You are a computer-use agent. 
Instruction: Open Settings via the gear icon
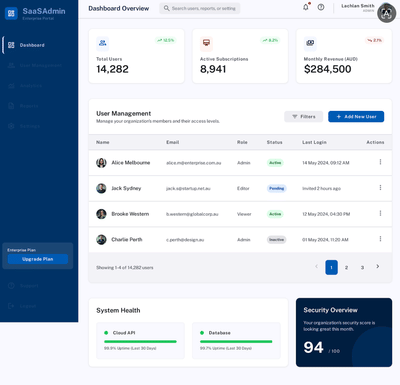(x=11, y=126)
